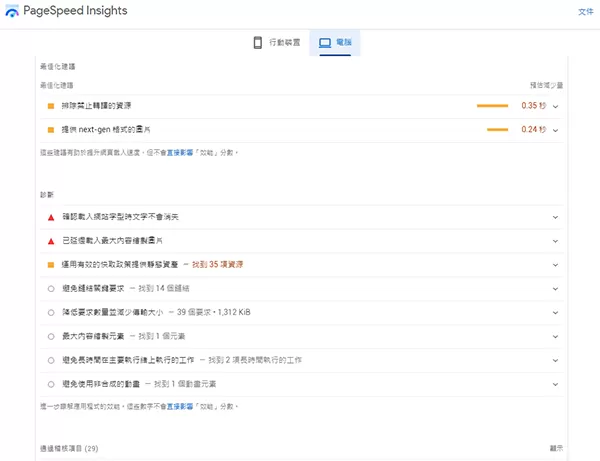Click red triangle beside 最大內容繪製圖片 audit
Screen dimensions: 600x461
tap(50, 241)
